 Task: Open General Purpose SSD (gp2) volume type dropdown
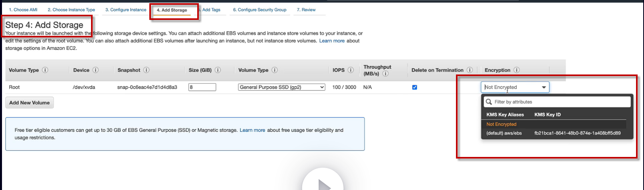282,87
